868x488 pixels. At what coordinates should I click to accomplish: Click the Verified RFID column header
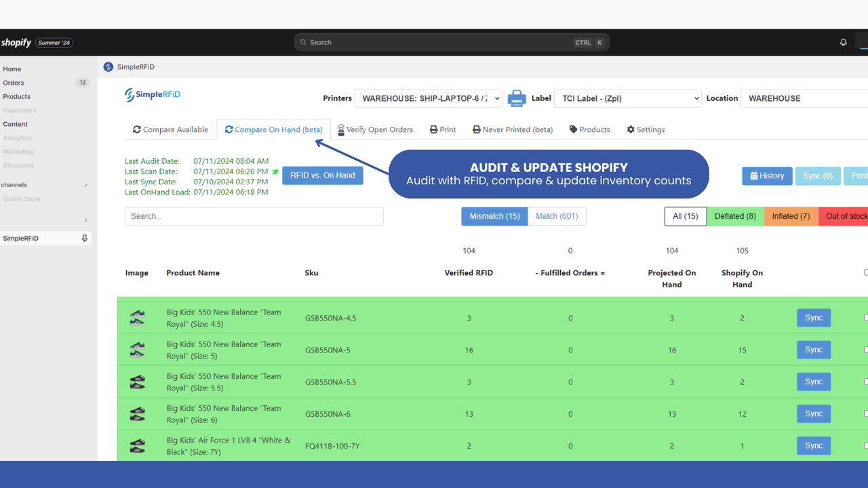coord(469,273)
